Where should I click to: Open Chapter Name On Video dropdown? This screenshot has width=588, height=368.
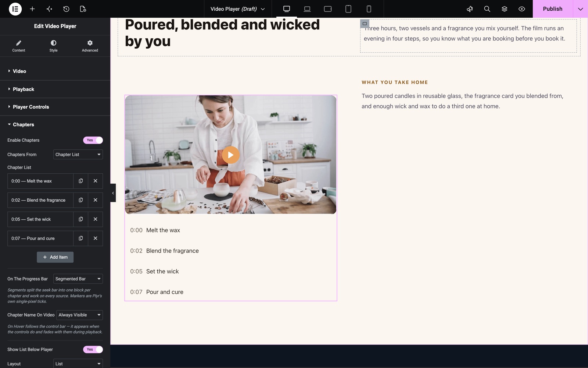79,315
